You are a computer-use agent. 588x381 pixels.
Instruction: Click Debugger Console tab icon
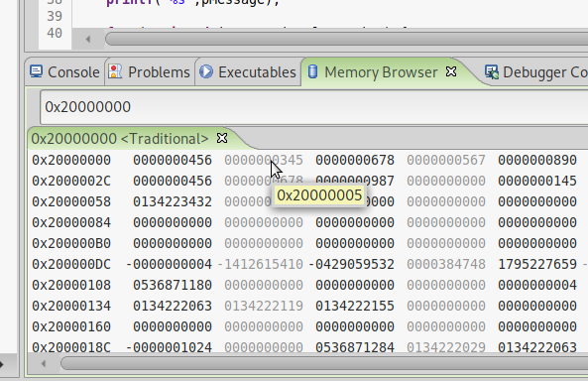[491, 72]
